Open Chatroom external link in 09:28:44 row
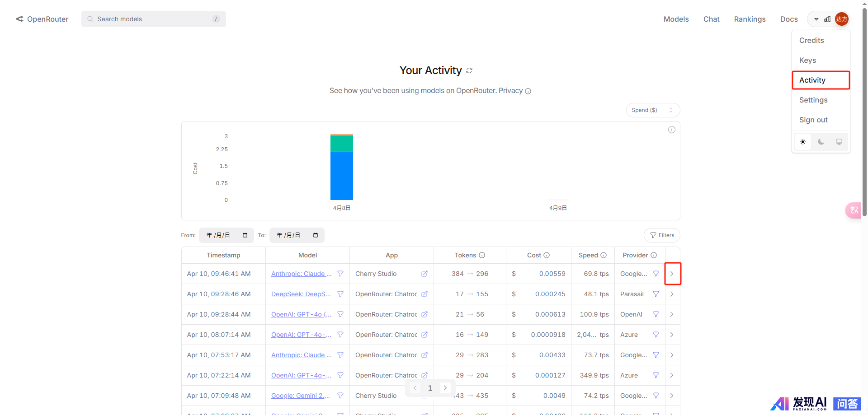Screen dimensions: 868x415 pos(425,314)
